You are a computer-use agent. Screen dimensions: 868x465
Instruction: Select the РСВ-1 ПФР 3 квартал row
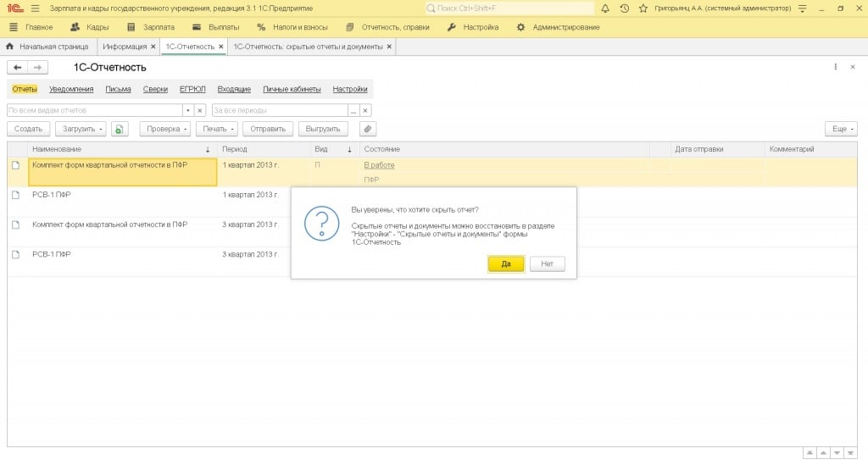point(110,254)
